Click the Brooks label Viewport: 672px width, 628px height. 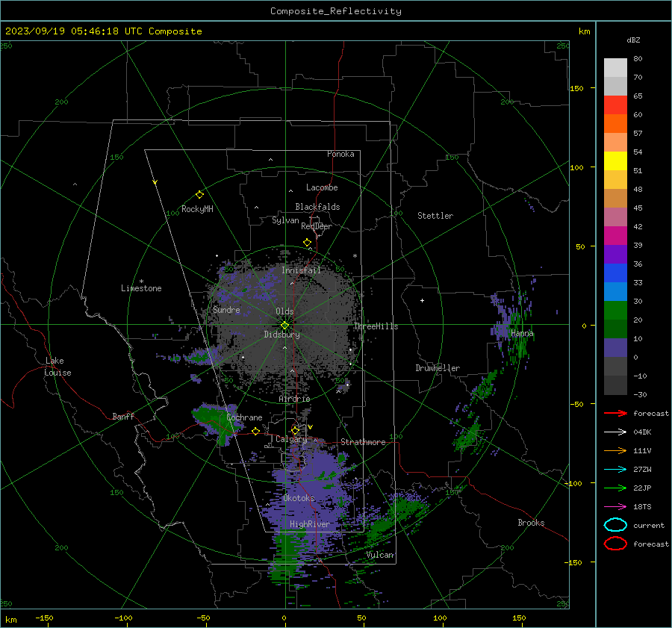point(531,523)
